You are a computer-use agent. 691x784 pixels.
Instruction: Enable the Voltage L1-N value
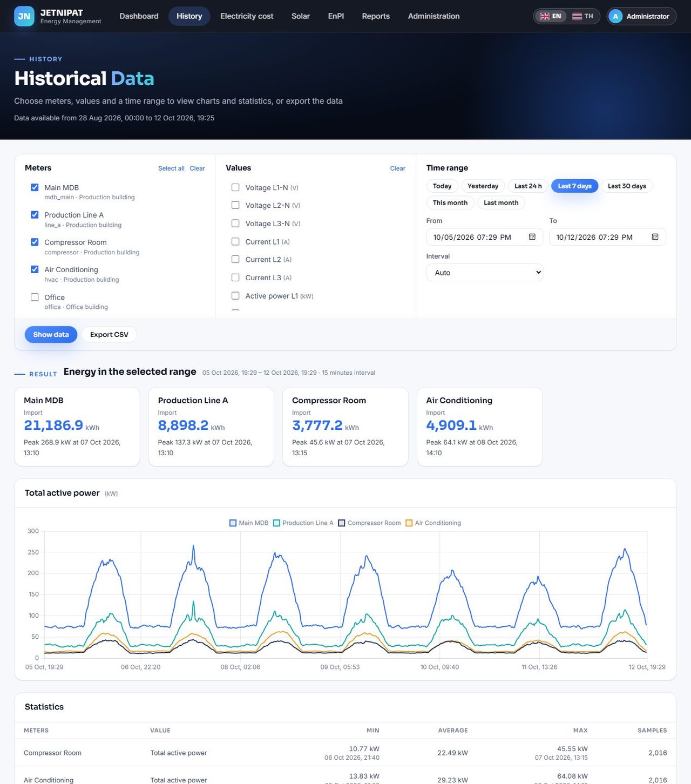coord(235,187)
